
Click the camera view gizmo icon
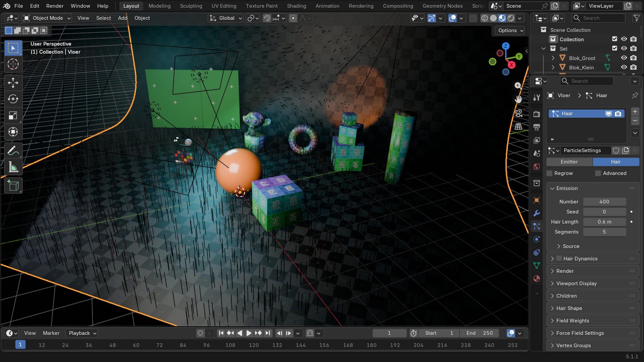pos(519,113)
